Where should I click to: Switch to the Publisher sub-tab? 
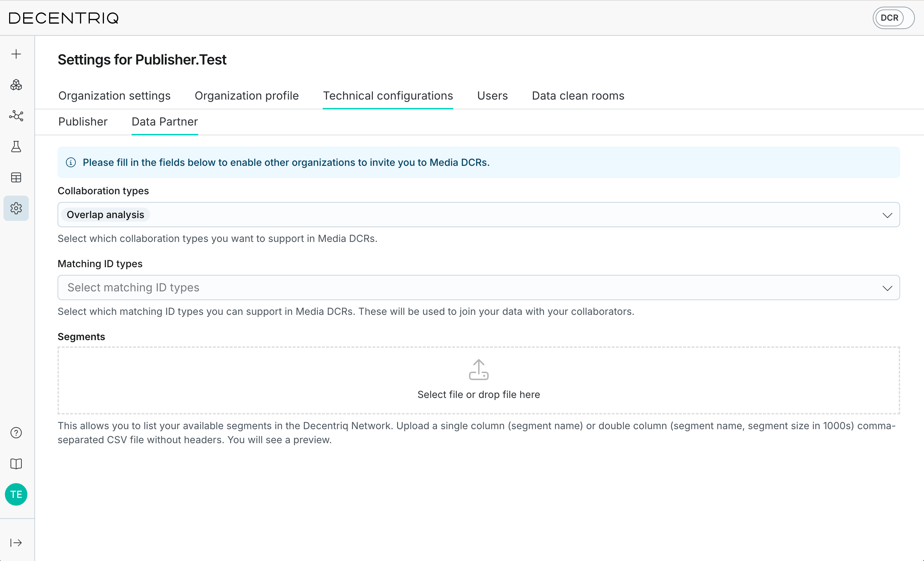click(83, 121)
